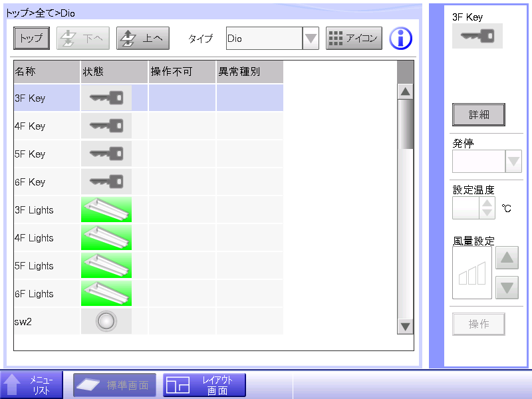Click the list scrollbar thumb

pyautogui.click(x=405, y=124)
